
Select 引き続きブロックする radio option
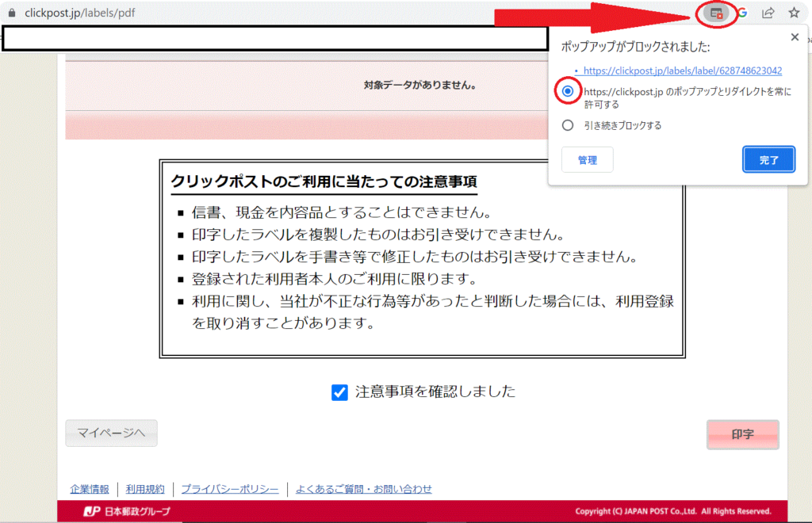click(568, 125)
